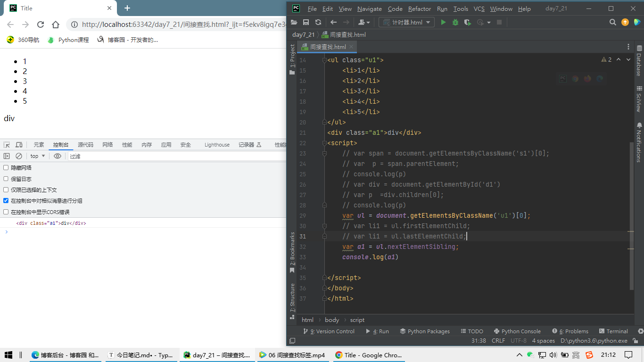Switch to the 元素 DevTools tab
This screenshot has width=644, height=362.
point(39,145)
